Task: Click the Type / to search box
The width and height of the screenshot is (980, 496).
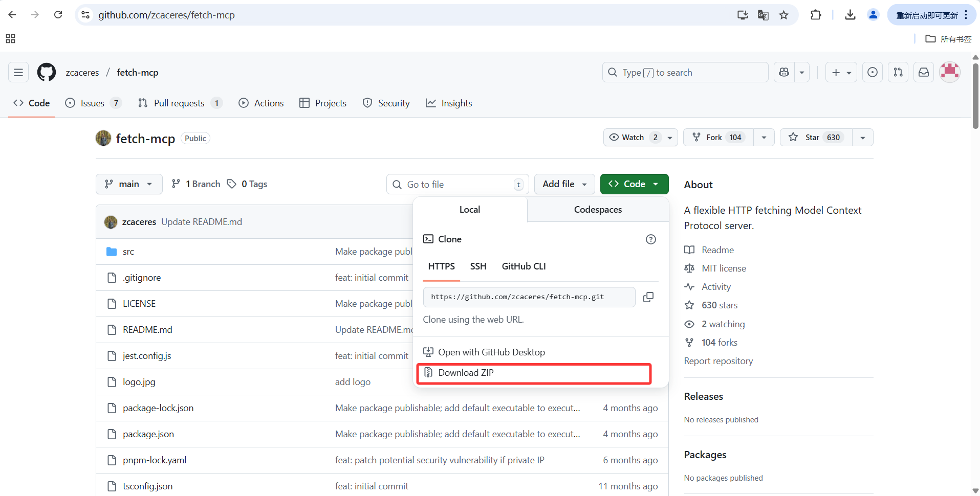Action: click(x=685, y=73)
